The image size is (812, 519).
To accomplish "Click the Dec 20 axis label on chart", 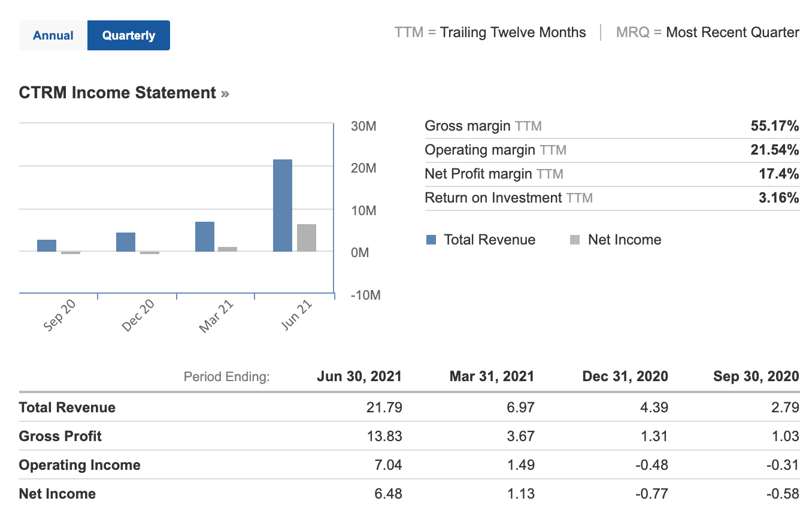I will pyautogui.click(x=138, y=316).
